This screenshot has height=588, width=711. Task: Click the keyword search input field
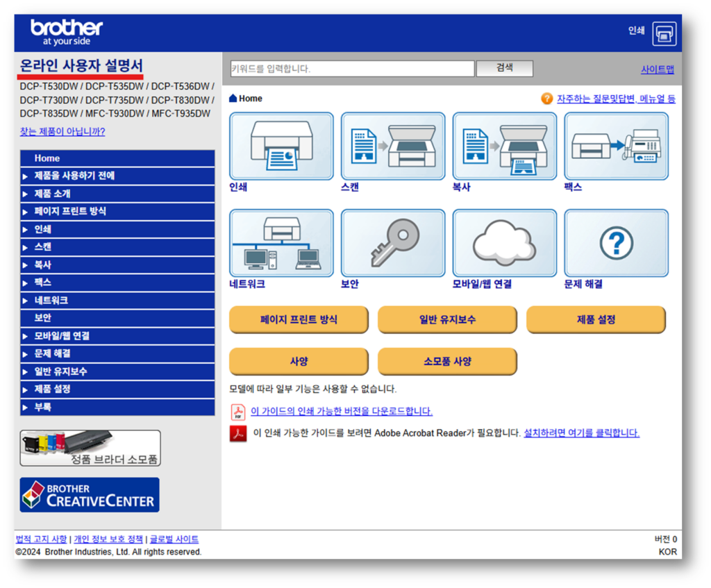tap(352, 69)
